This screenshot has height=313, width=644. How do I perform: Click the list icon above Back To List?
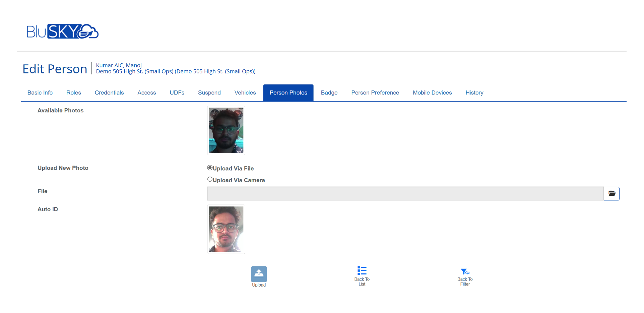[362, 270]
